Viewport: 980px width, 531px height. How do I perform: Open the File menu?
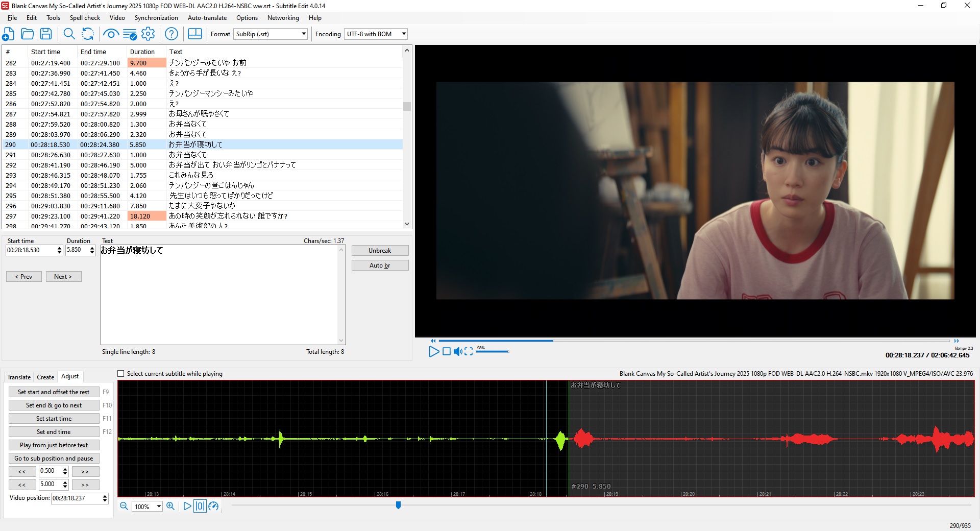click(x=12, y=18)
